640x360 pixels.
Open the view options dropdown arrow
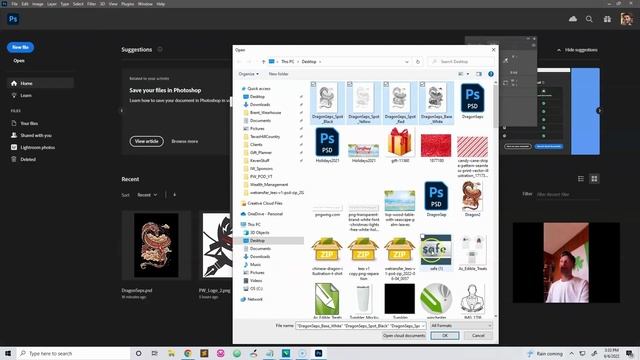[x=468, y=74]
